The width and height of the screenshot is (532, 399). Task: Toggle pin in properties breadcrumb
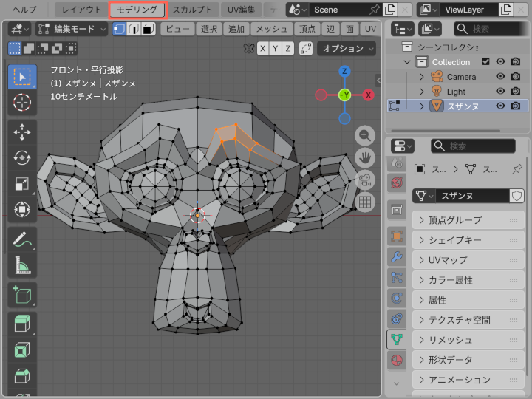click(x=517, y=168)
